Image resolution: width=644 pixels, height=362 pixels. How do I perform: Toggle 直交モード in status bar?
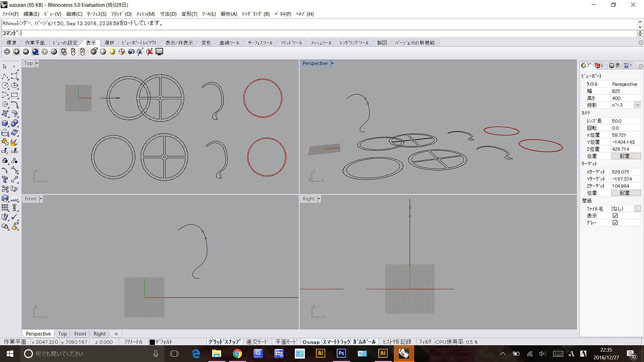tap(258, 342)
